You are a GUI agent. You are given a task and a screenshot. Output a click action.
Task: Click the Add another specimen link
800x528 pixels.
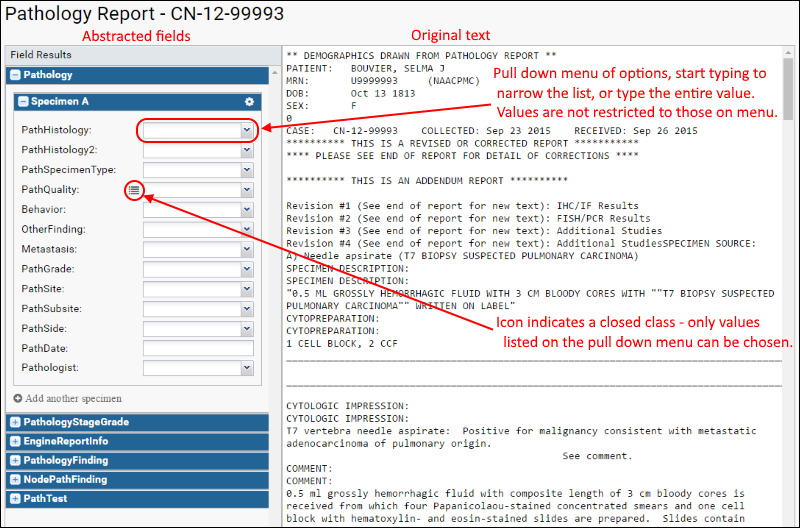(67, 398)
